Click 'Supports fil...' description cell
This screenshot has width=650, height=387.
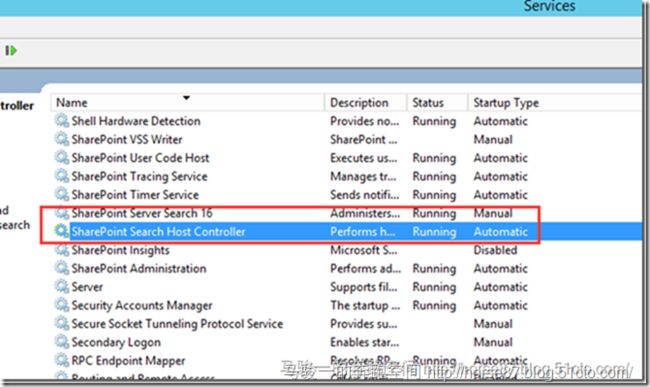[x=364, y=287]
